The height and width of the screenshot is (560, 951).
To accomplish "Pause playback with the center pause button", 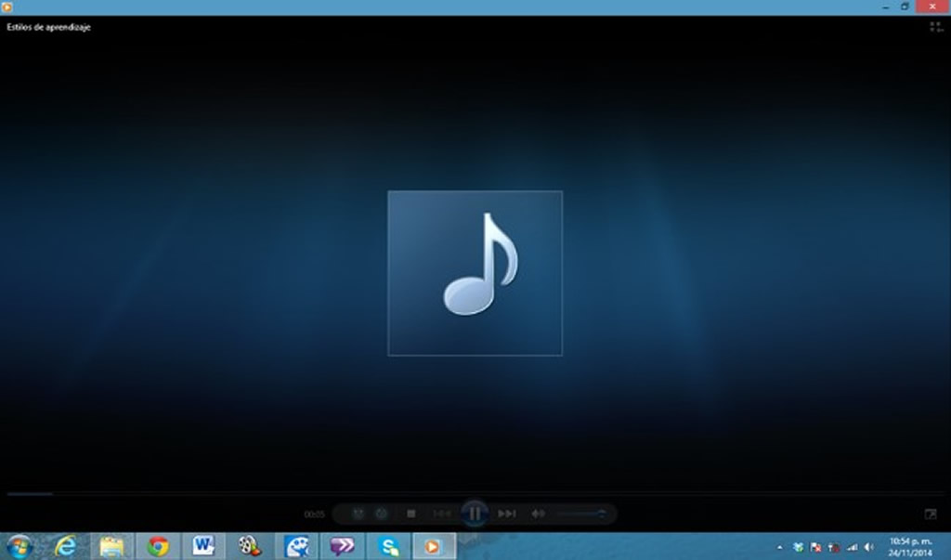I will click(474, 513).
